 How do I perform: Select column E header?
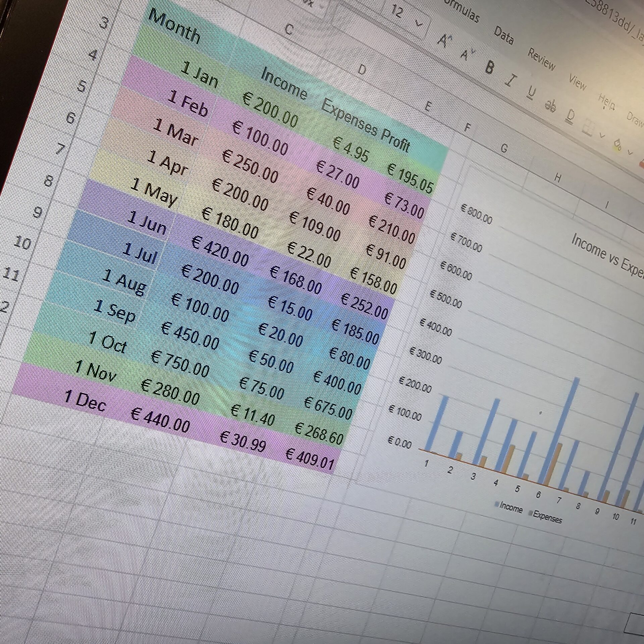click(x=428, y=106)
